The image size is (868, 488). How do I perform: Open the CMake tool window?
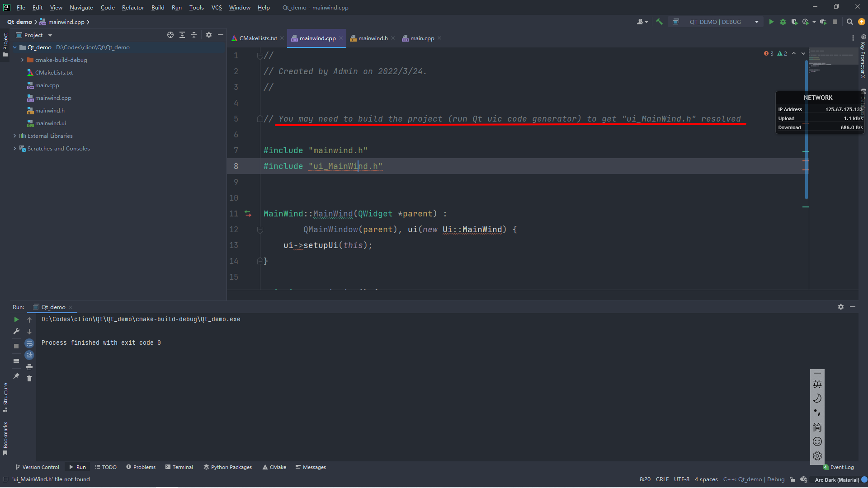tap(274, 467)
